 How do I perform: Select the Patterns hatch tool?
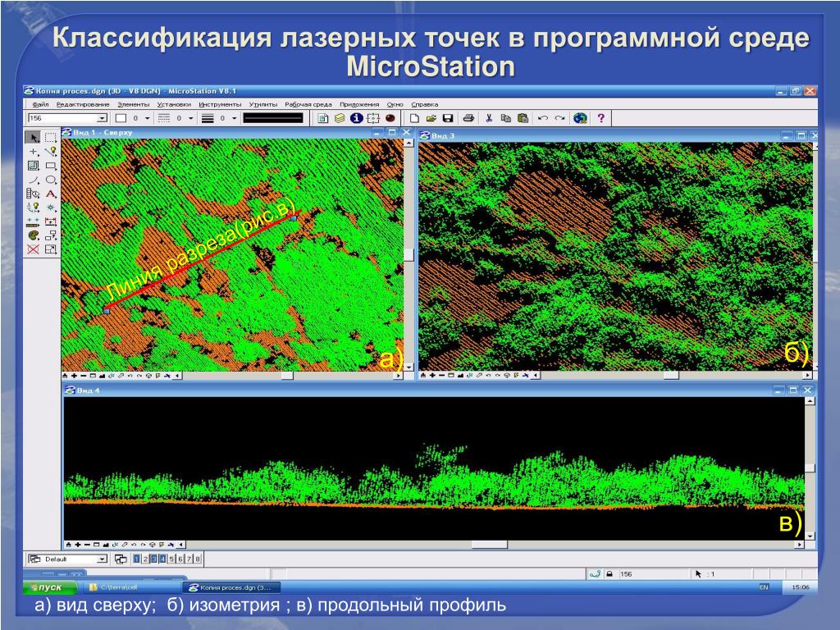33,166
